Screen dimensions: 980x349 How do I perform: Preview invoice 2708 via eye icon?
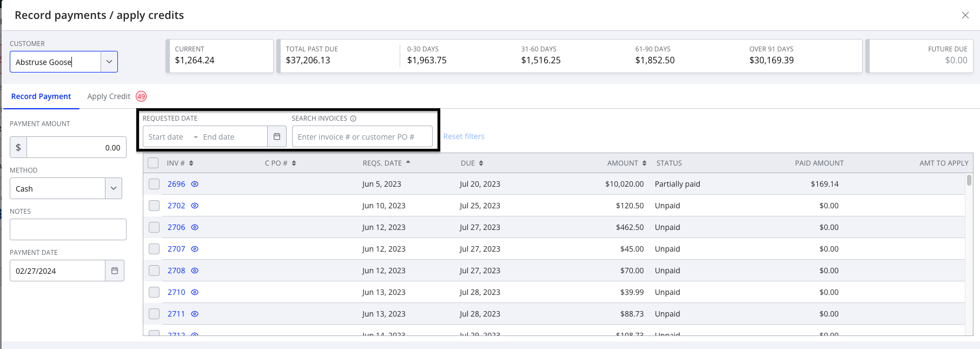pos(195,271)
